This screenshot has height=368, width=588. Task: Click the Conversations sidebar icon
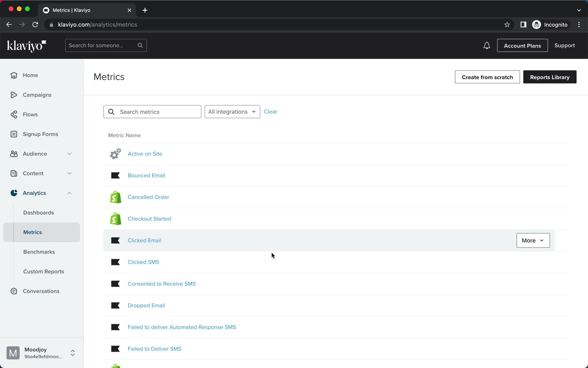pyautogui.click(x=14, y=291)
